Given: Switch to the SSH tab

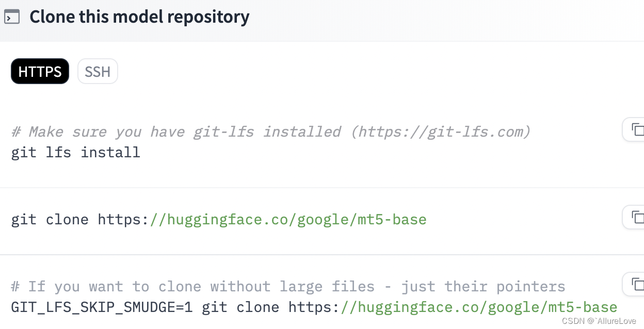Looking at the screenshot, I should (98, 71).
